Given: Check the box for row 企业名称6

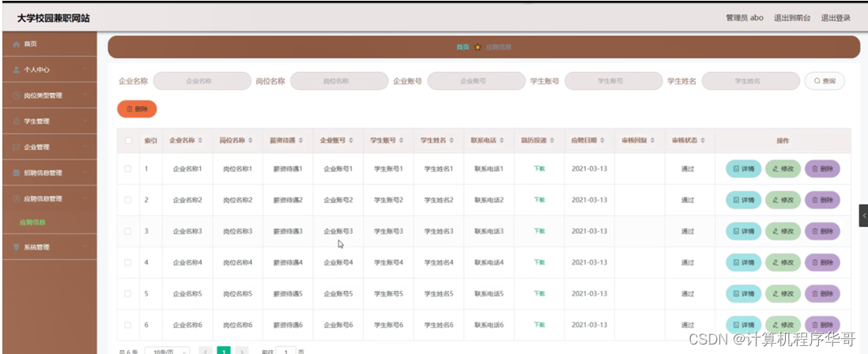Looking at the screenshot, I should [128, 325].
